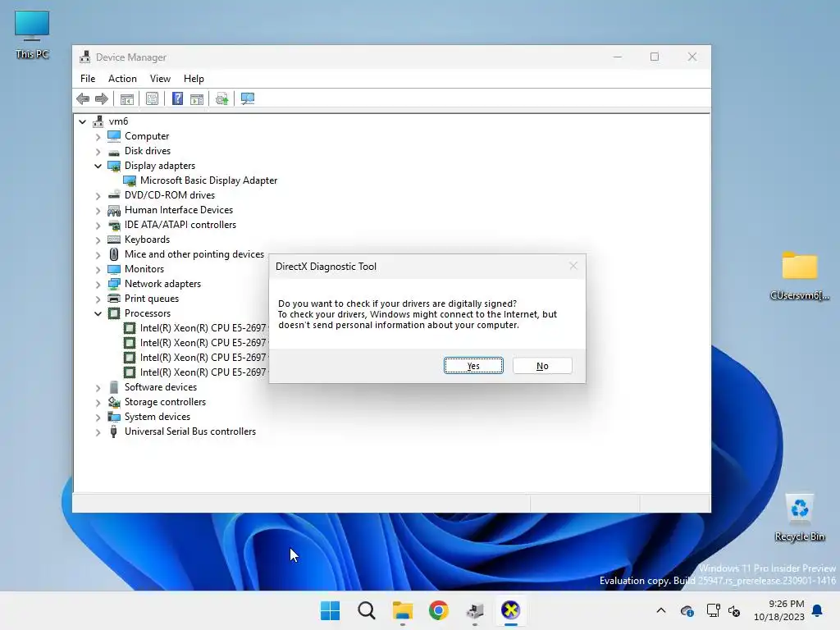Expand Universal Serial Bus controllers category

tap(98, 431)
